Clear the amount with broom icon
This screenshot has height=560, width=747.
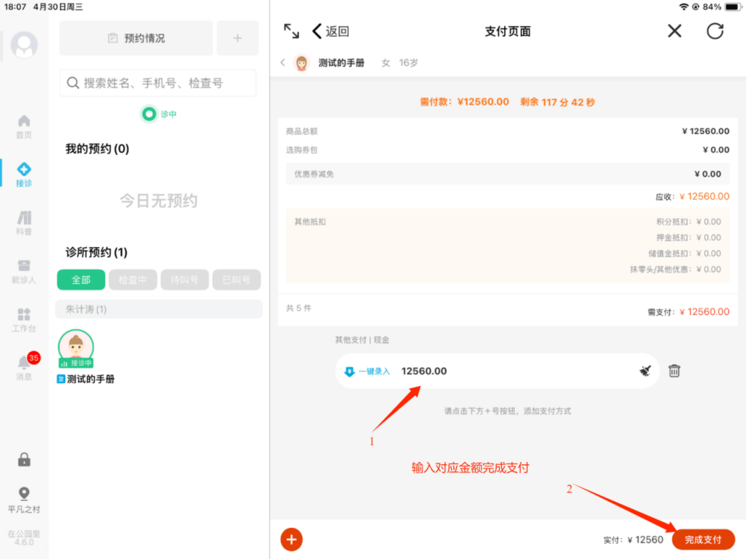646,371
